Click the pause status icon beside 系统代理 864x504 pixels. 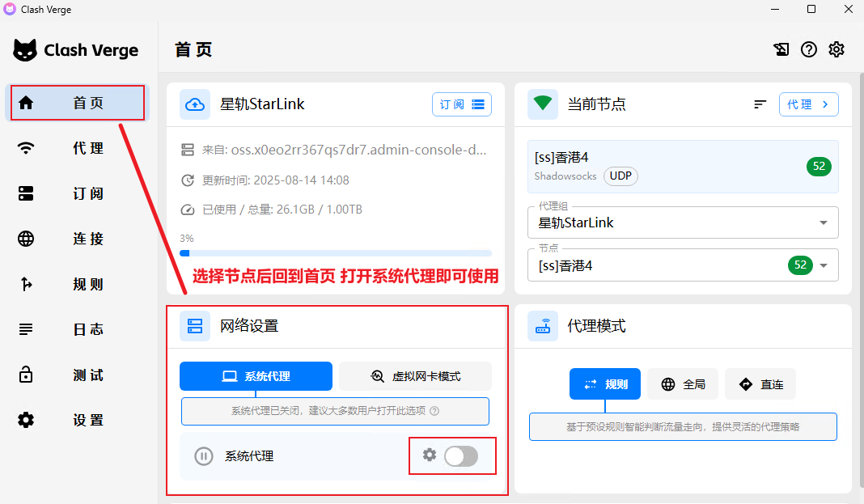(203, 456)
